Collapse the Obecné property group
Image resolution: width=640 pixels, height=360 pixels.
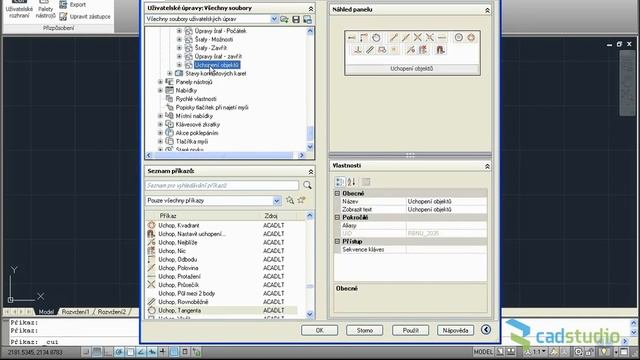coord(338,193)
